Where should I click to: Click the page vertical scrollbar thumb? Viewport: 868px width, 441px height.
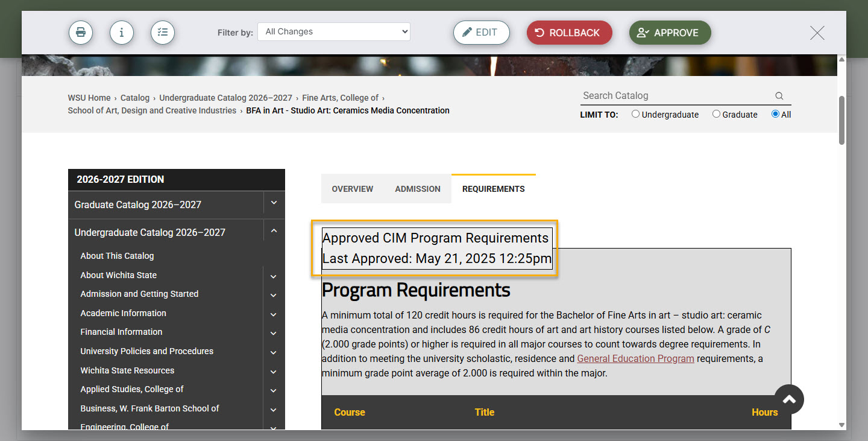[841, 119]
